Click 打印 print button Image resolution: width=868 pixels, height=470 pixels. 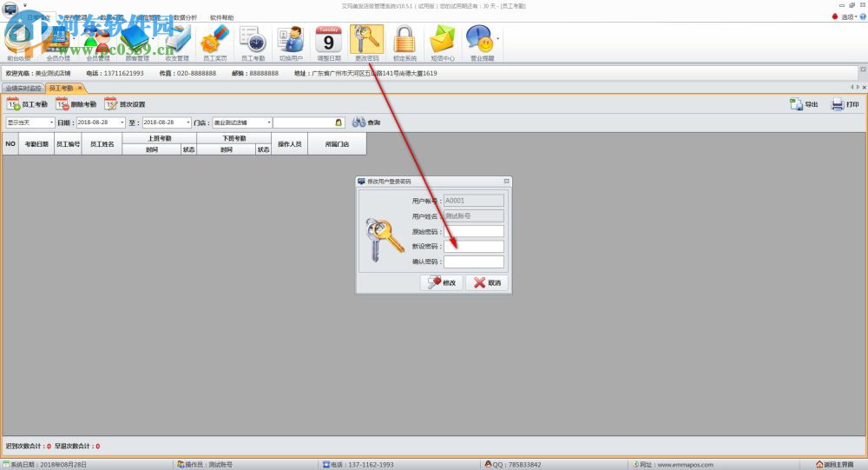(x=845, y=104)
